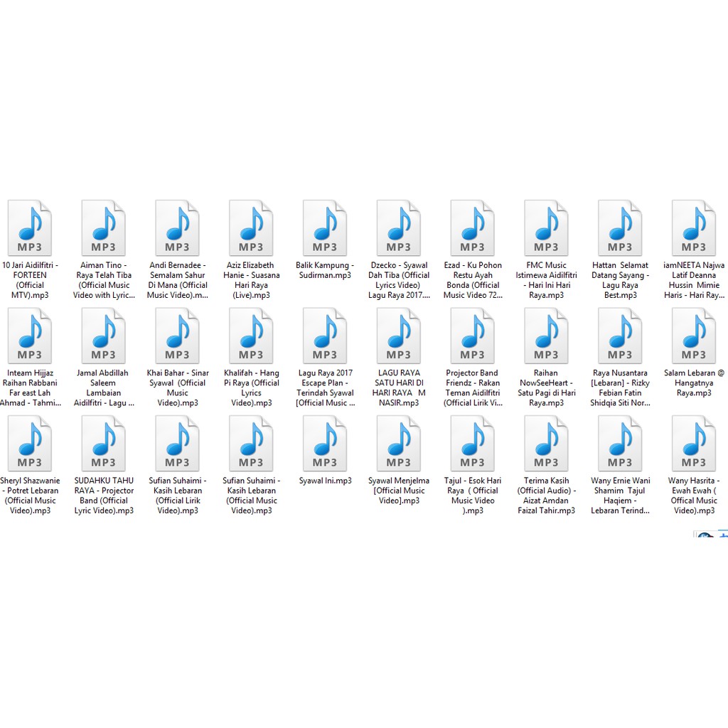Select Andi Bernadee Semalam Sahur Di Mana file
This screenshot has height=728, width=728.
(177, 228)
